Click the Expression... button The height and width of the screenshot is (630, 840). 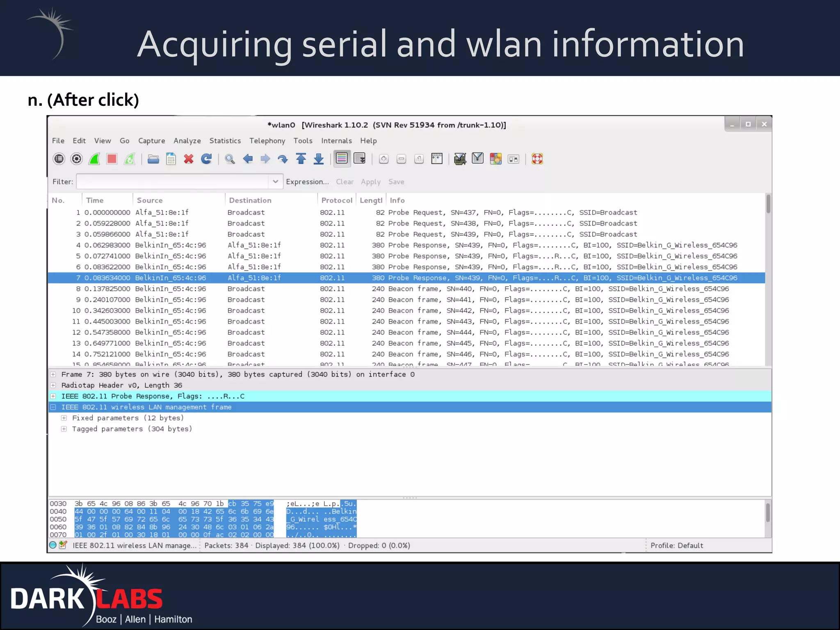point(308,182)
